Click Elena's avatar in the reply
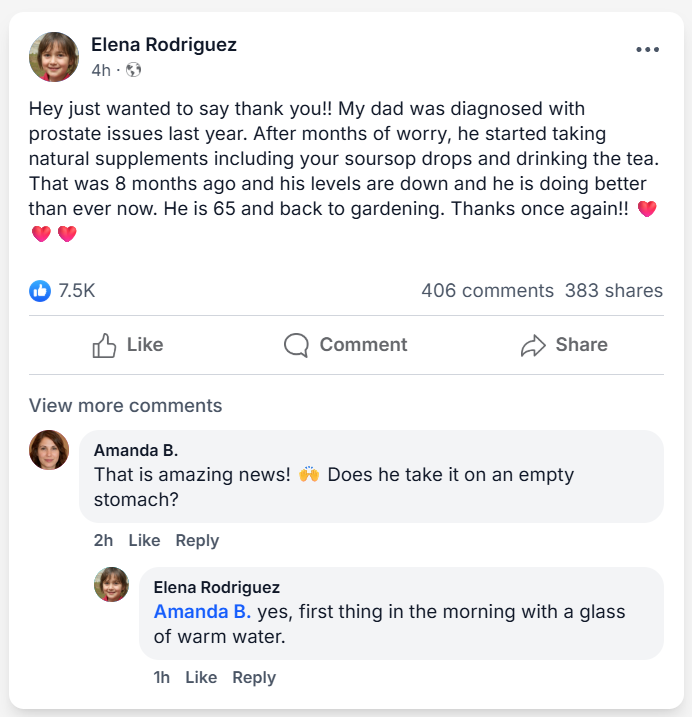692x717 pixels. point(111,585)
